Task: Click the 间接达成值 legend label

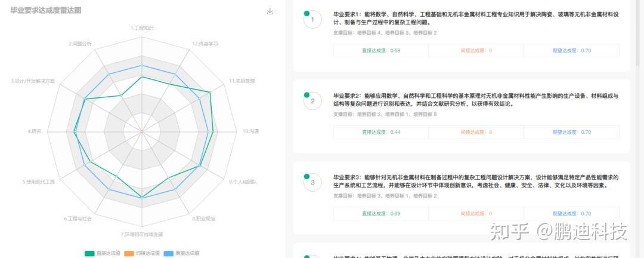Action: tap(147, 253)
